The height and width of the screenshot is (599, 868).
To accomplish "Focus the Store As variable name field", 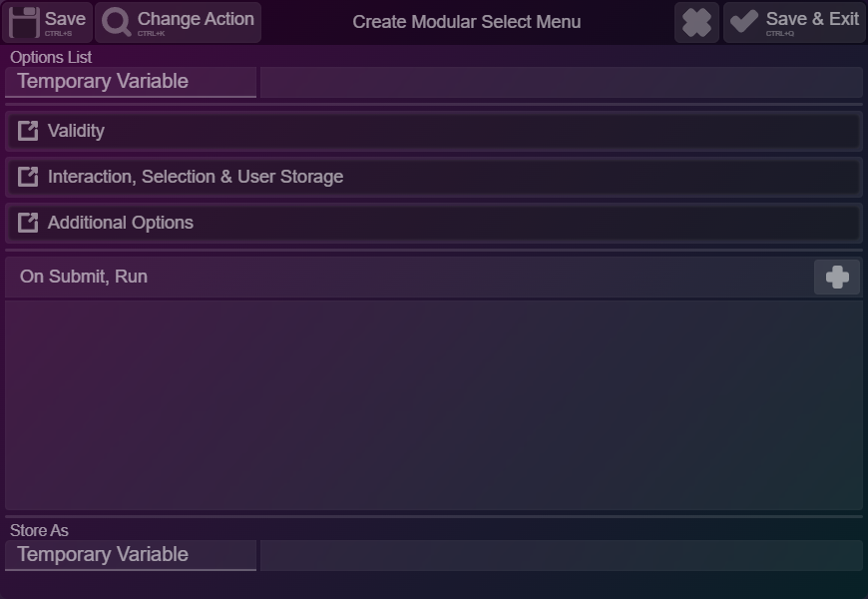I will click(x=562, y=555).
